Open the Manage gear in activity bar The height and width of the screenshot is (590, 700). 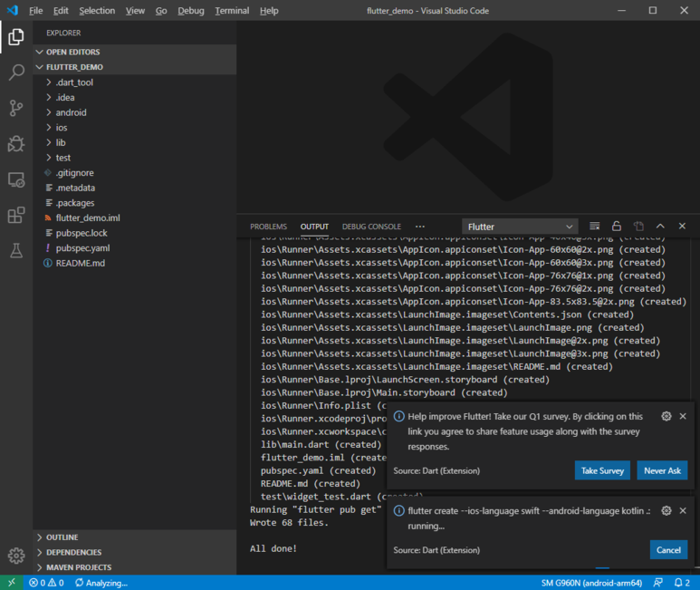coord(16,556)
